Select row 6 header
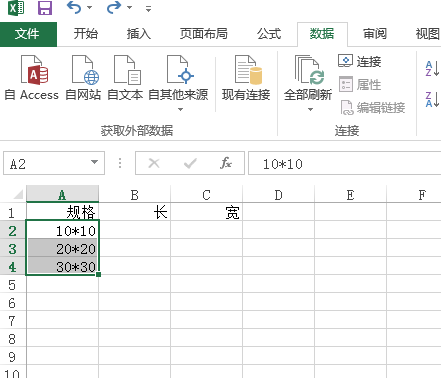 pos(13,302)
